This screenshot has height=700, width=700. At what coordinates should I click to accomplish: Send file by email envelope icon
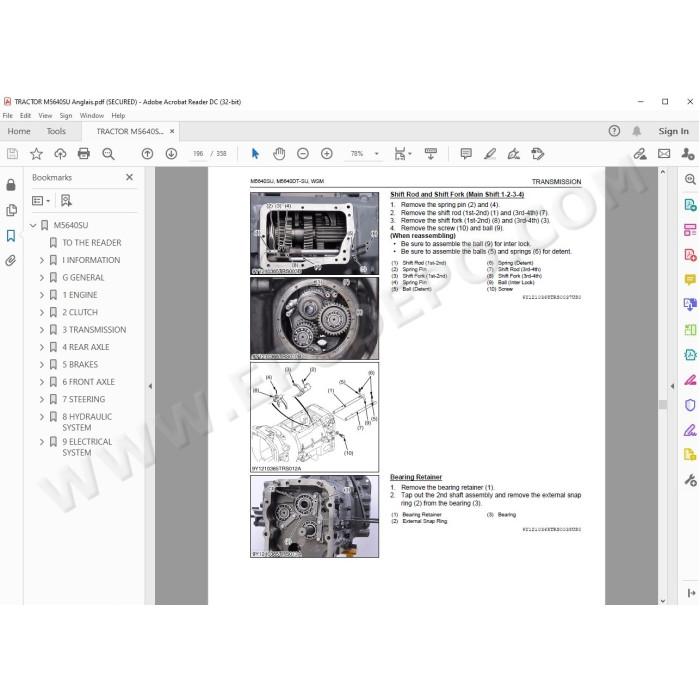664,154
